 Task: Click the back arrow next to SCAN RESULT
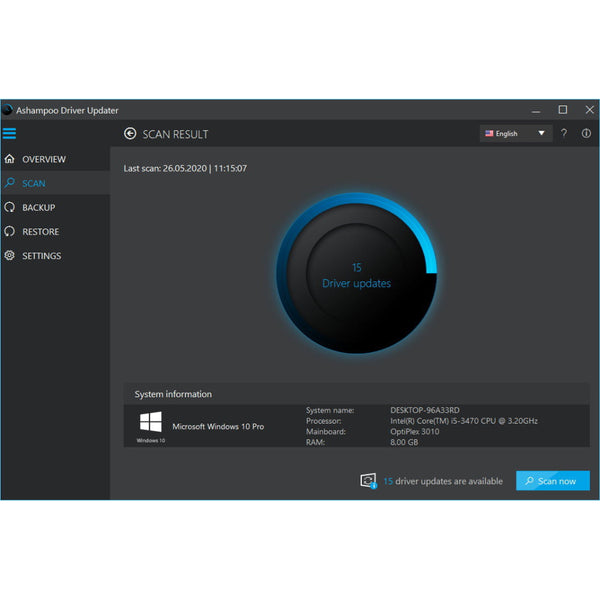click(x=130, y=134)
